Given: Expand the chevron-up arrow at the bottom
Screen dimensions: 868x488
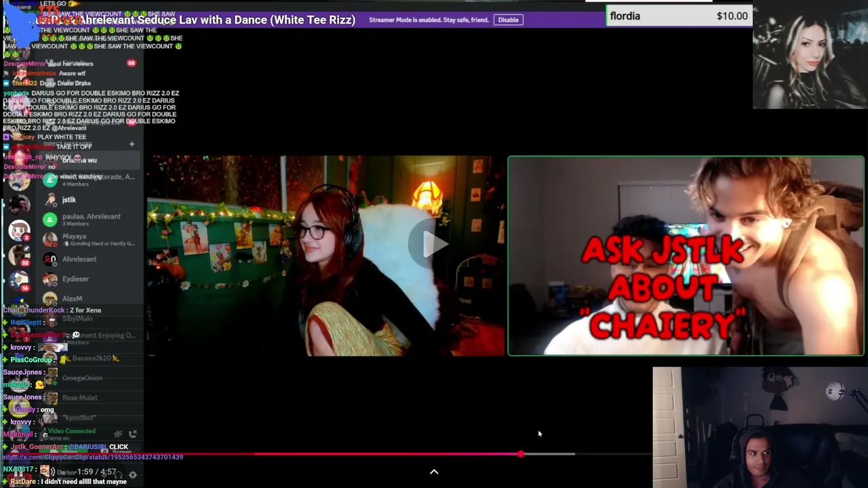Looking at the screenshot, I should click(434, 472).
